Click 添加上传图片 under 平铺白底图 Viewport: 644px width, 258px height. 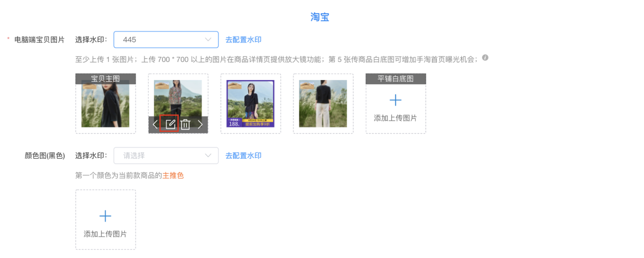pyautogui.click(x=395, y=118)
